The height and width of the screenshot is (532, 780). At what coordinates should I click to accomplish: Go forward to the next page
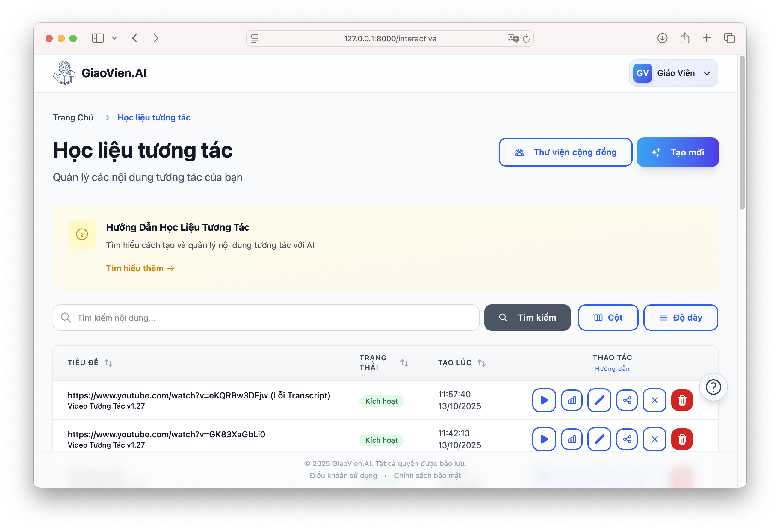tap(156, 38)
